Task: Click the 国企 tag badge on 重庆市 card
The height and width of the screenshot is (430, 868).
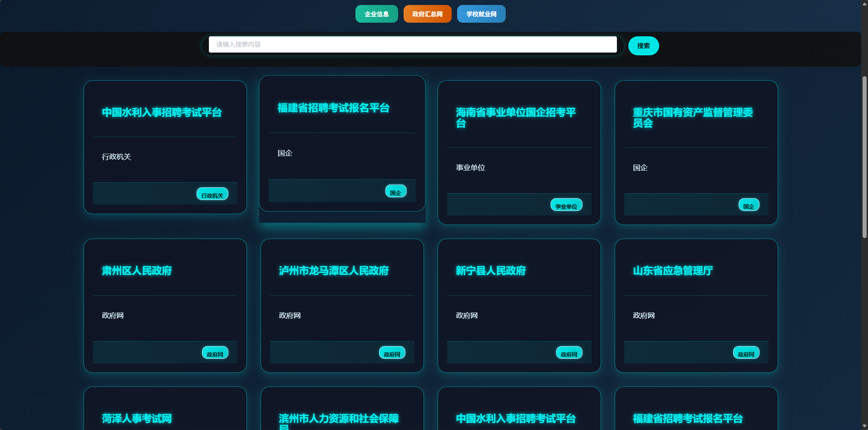Action: pyautogui.click(x=749, y=205)
